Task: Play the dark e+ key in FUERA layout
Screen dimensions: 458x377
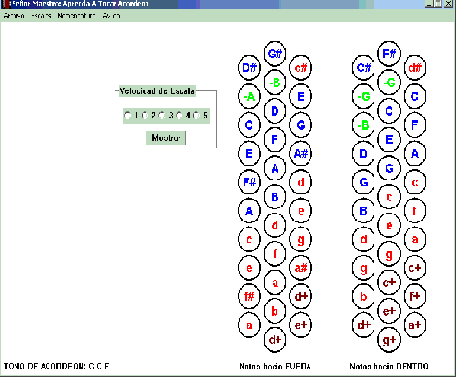Action: pyautogui.click(x=301, y=325)
